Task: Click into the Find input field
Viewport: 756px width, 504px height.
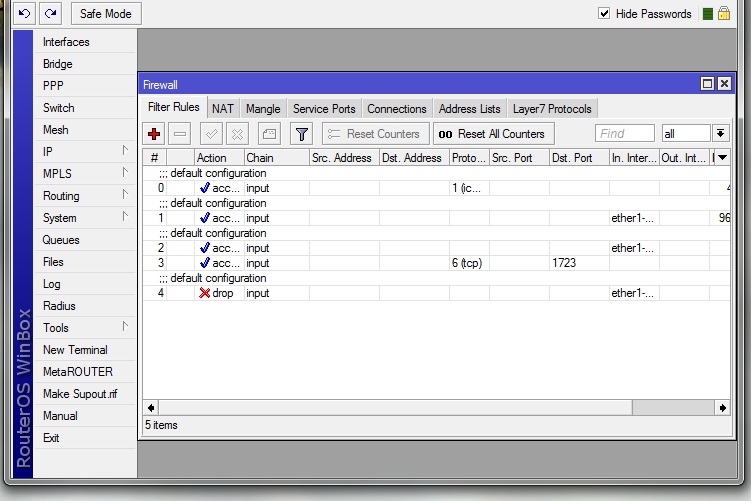Action: (625, 134)
